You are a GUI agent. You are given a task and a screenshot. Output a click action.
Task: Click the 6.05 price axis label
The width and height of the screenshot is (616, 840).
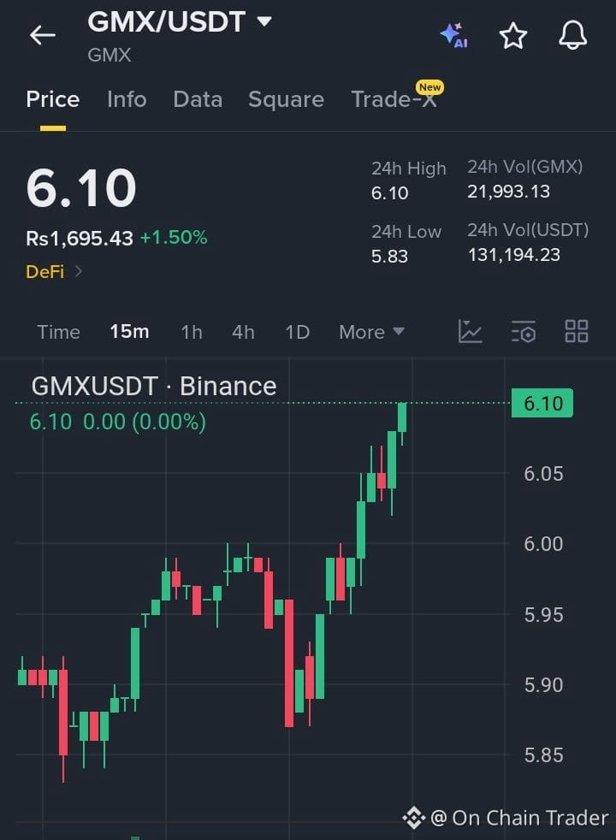point(543,474)
